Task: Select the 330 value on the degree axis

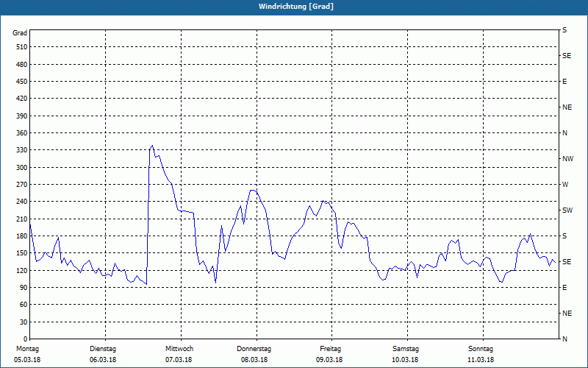Action: pyautogui.click(x=22, y=150)
